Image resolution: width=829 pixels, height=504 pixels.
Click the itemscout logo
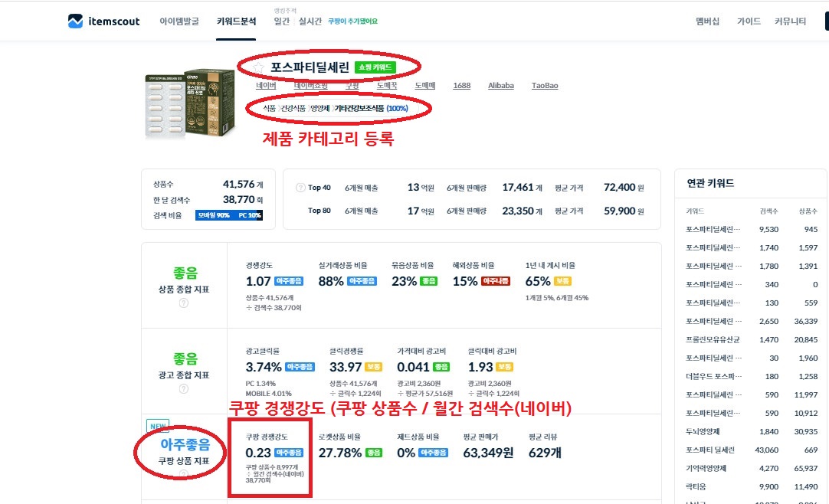[104, 21]
